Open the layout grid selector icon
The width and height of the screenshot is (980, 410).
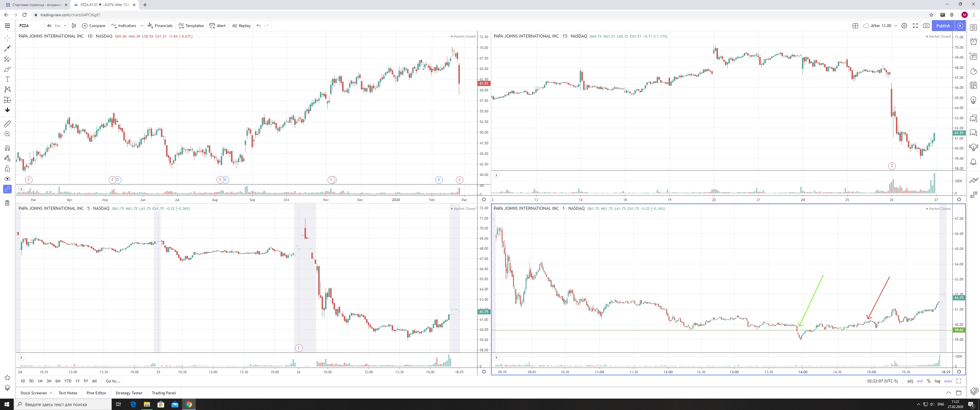[855, 25]
